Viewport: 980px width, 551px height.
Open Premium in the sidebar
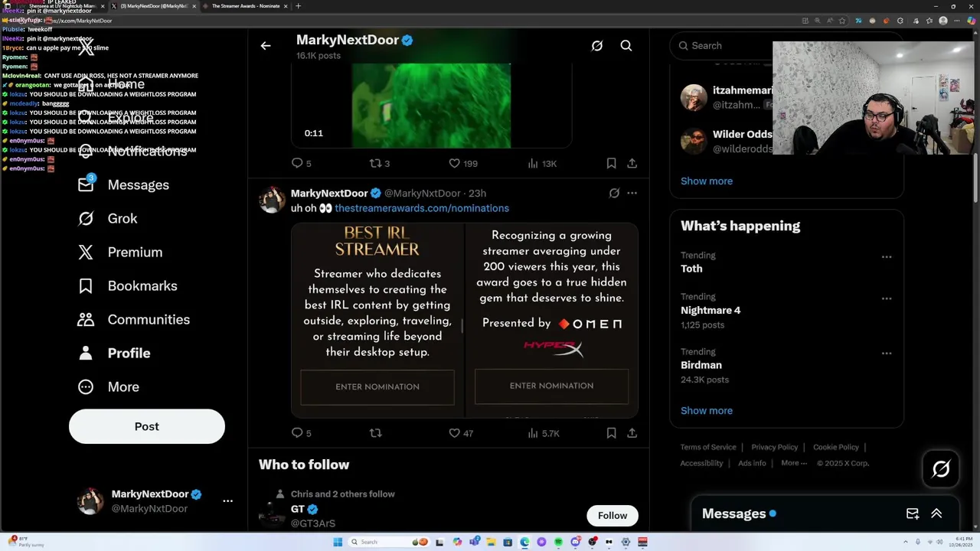click(x=120, y=252)
